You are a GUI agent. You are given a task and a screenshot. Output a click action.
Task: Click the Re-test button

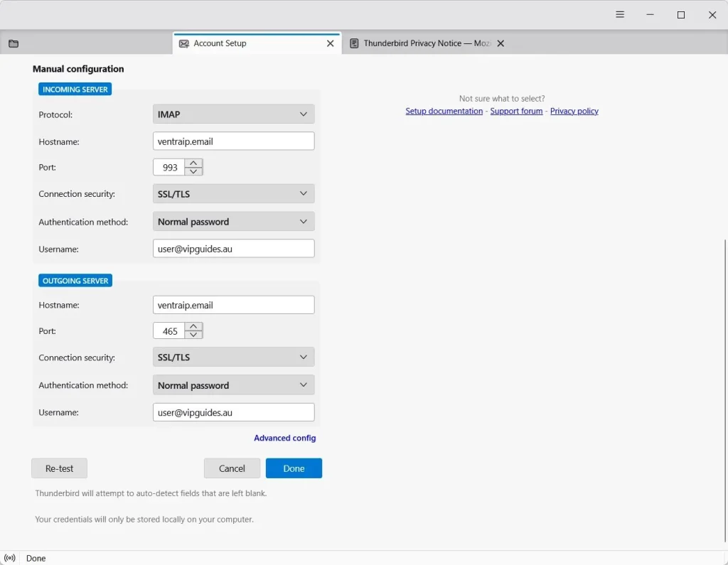point(59,468)
